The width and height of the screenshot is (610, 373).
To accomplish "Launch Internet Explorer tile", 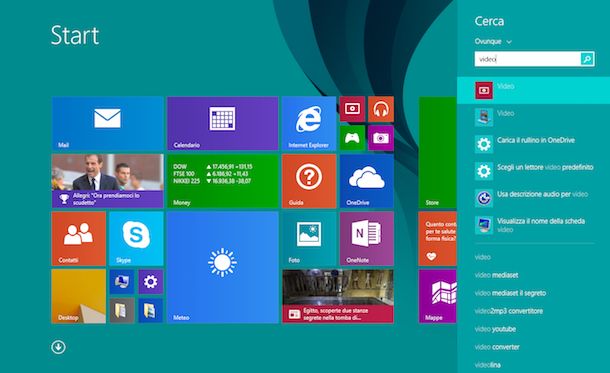I will click(309, 123).
